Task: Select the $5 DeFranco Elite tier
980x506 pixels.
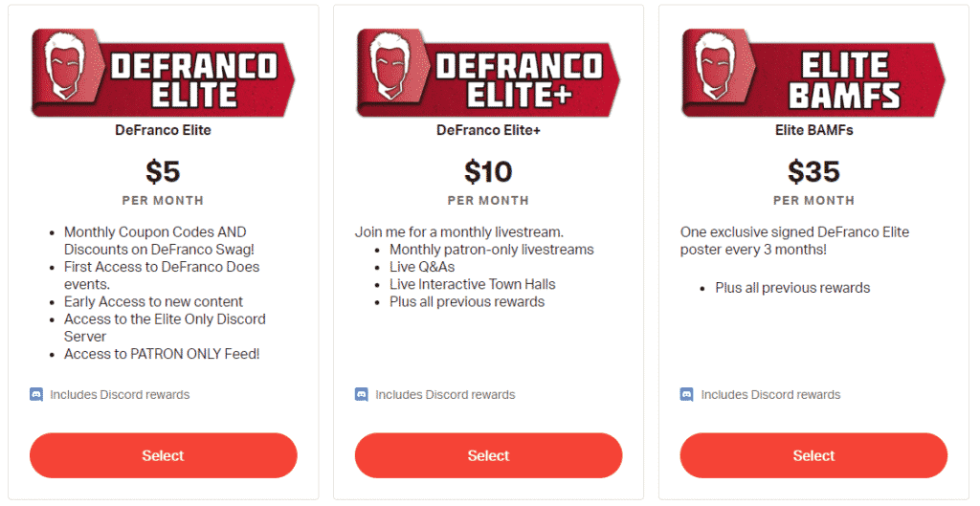Action: point(163,455)
